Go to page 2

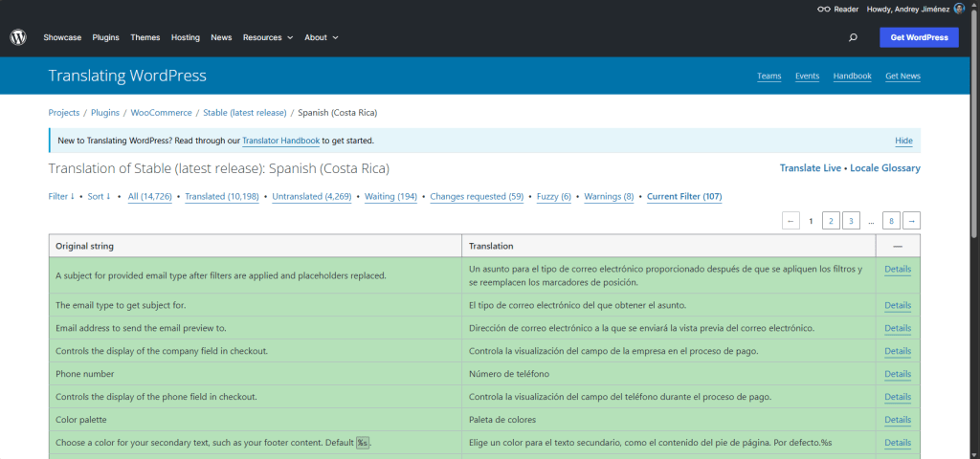pyautogui.click(x=832, y=221)
